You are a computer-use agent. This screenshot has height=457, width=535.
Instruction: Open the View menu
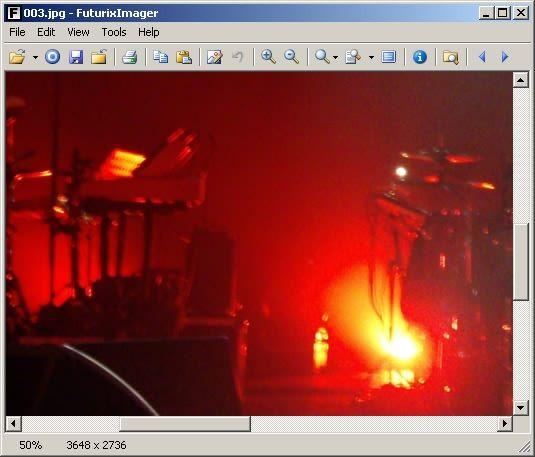click(x=78, y=32)
